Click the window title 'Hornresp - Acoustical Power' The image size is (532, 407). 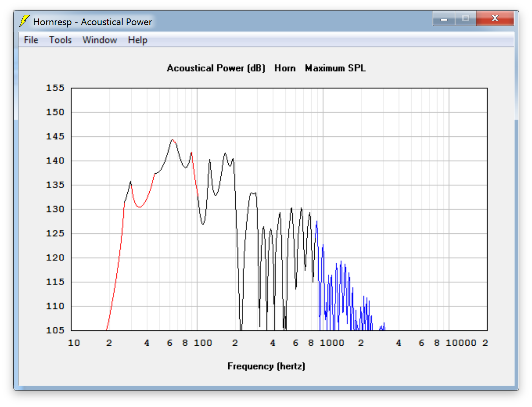click(92, 22)
